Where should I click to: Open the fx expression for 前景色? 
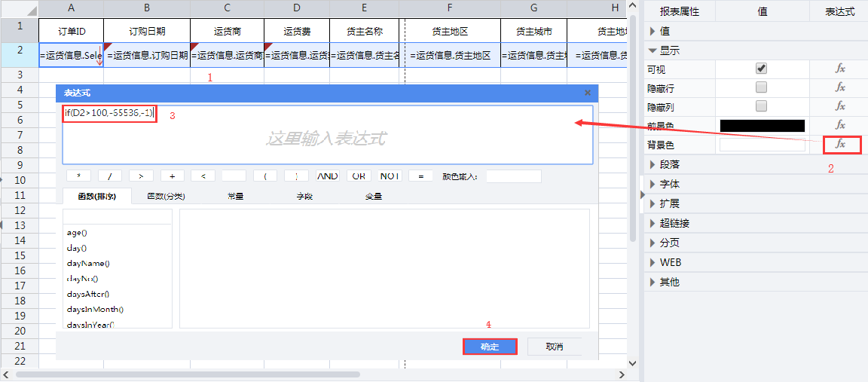tap(840, 125)
